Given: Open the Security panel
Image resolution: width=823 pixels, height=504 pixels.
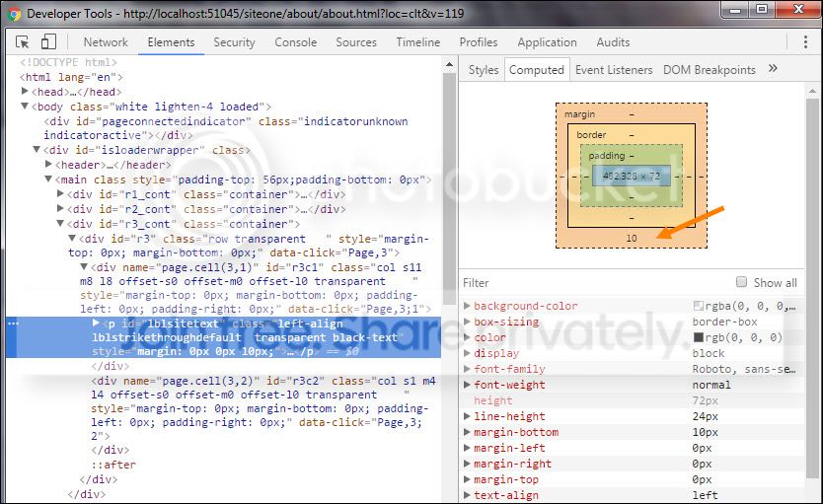Looking at the screenshot, I should click(x=234, y=42).
